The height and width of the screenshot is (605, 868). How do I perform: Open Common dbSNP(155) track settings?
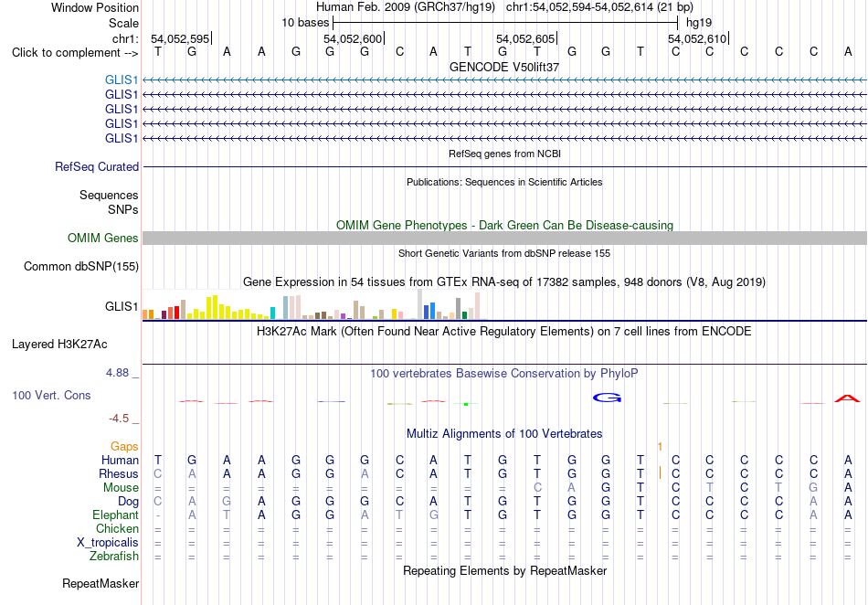click(x=81, y=266)
